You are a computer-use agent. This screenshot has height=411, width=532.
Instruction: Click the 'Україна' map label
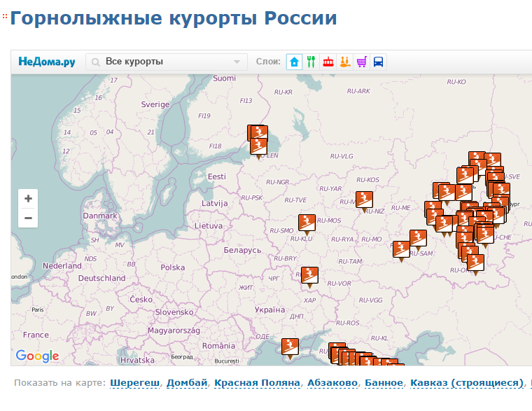pyautogui.click(x=269, y=310)
